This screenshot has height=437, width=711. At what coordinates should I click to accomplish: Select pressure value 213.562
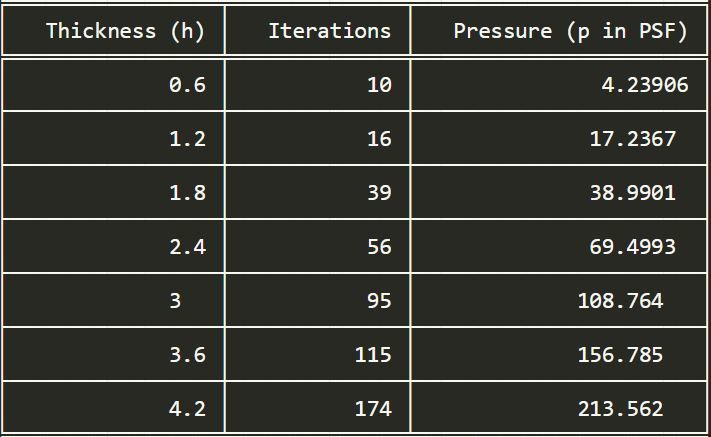tap(620, 409)
